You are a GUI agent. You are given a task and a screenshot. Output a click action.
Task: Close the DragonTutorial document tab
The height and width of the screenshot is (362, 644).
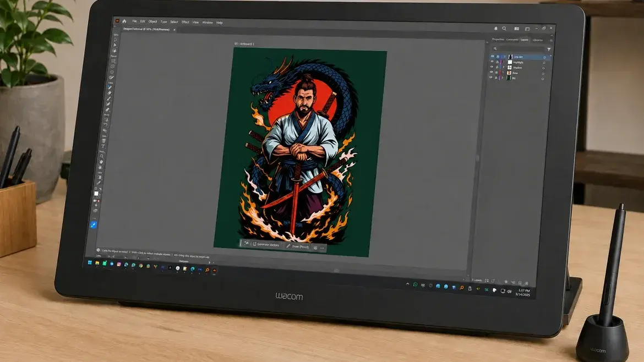[174, 30]
